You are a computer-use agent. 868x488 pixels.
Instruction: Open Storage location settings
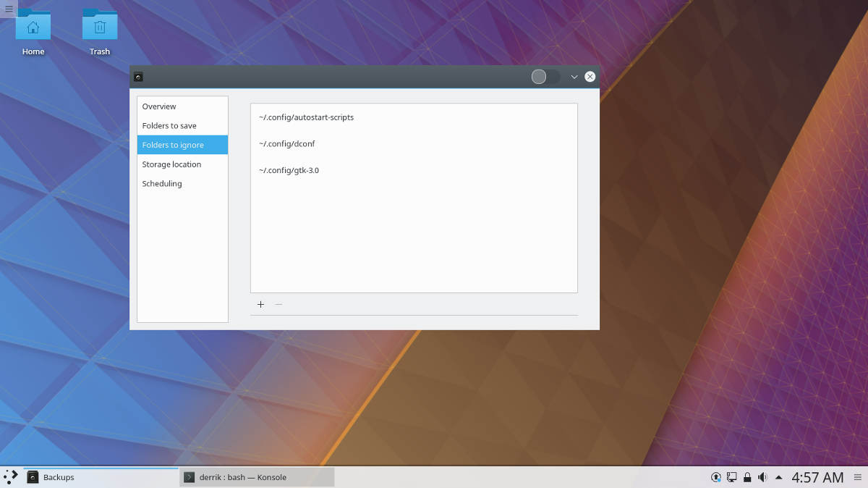pyautogui.click(x=182, y=164)
